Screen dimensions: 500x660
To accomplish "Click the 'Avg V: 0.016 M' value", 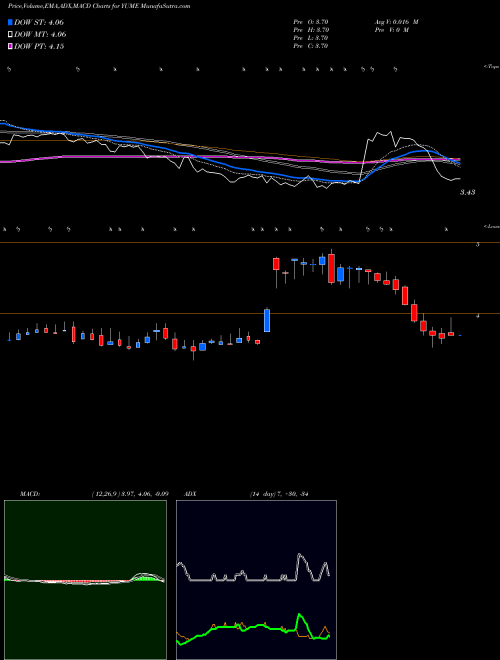I will [x=396, y=21].
